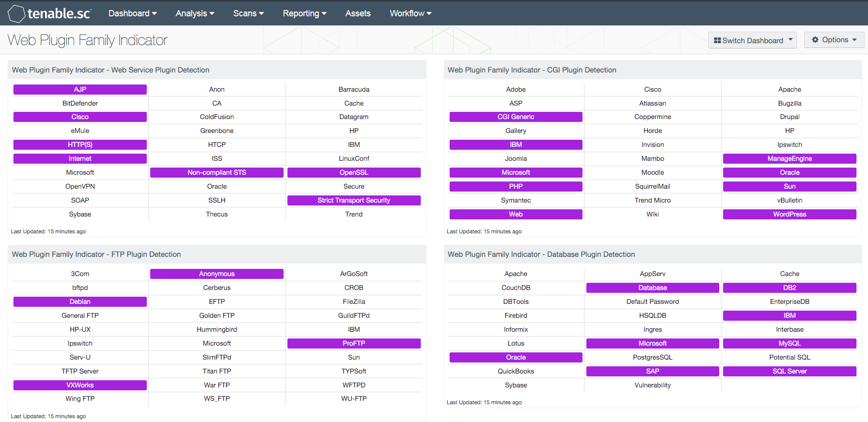The image size is (868, 422).
Task: Click the PostgreSQL cell
Action: tap(653, 357)
